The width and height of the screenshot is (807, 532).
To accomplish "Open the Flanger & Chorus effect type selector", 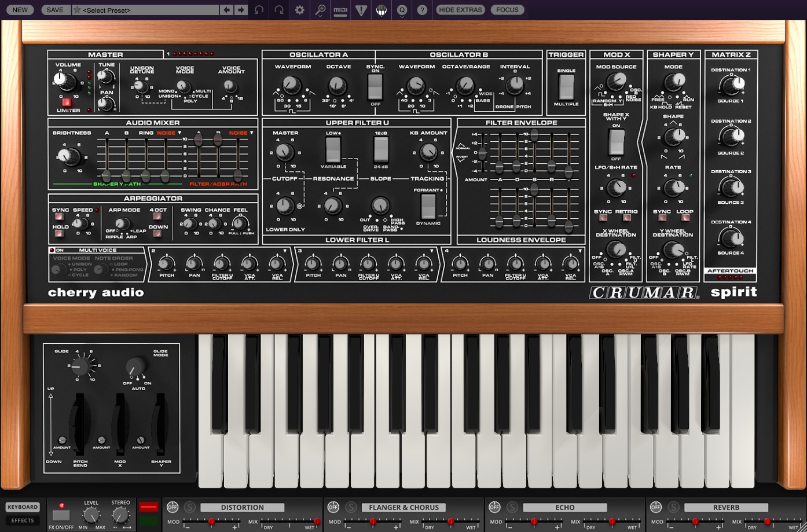I will pyautogui.click(x=403, y=507).
